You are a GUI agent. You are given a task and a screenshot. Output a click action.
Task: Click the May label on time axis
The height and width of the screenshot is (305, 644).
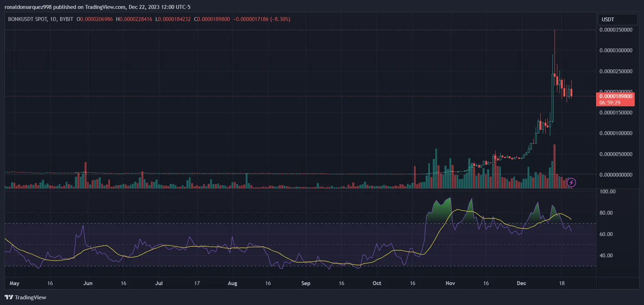click(15, 283)
